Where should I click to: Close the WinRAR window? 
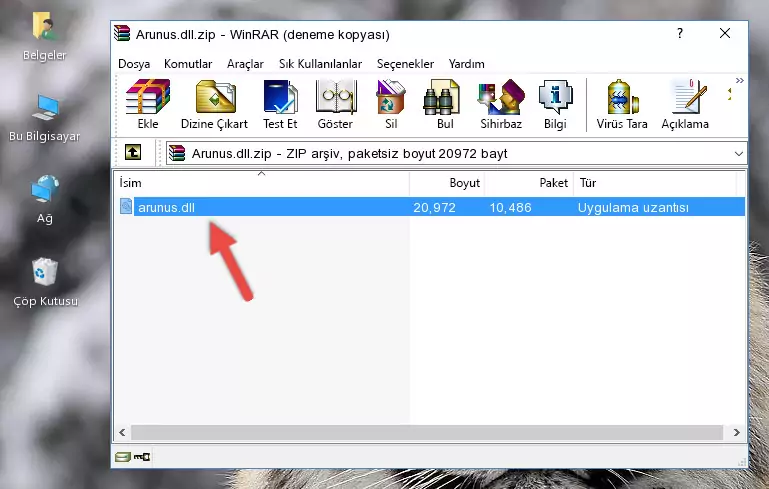(x=725, y=33)
